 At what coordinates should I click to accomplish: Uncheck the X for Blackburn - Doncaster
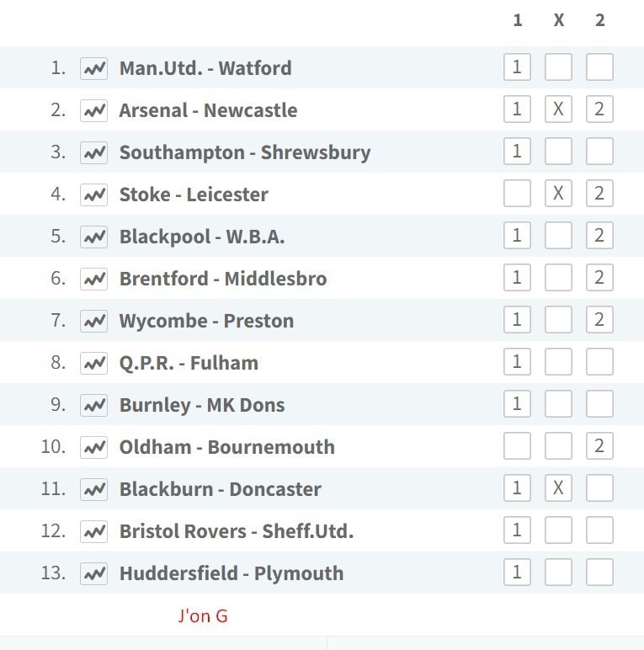pos(558,487)
